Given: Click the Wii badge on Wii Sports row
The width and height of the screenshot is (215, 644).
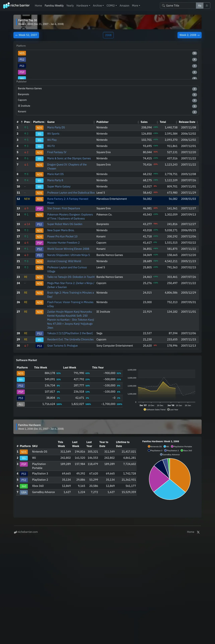Looking at the screenshot, I should click(40, 134).
